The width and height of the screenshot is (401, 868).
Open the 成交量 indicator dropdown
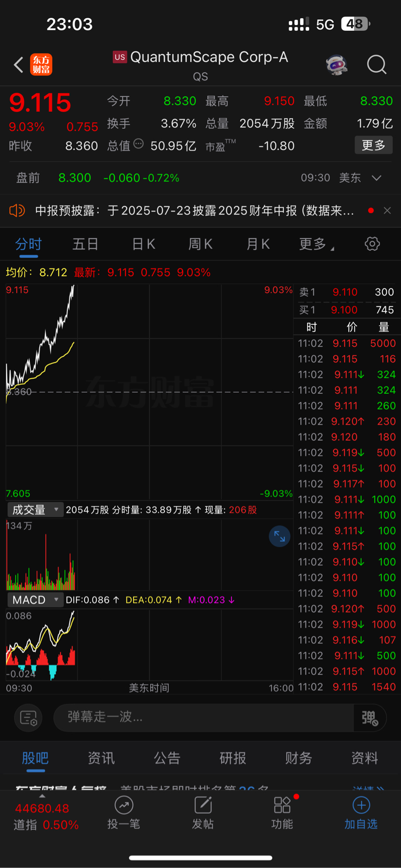tap(35, 510)
